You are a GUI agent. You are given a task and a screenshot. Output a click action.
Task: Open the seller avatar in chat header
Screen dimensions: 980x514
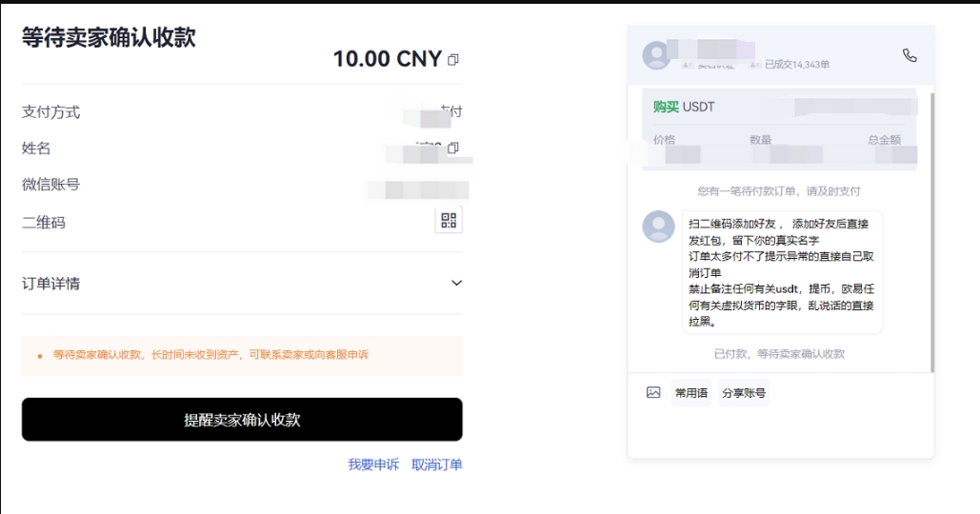[657, 56]
